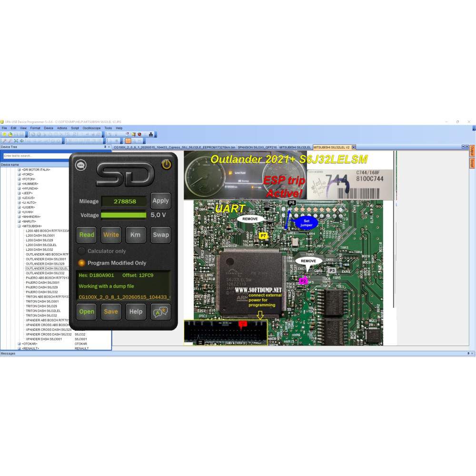This screenshot has height=476, width=476.
Task: Click the document with red corner toolbar icon
Action: [x=127, y=134]
